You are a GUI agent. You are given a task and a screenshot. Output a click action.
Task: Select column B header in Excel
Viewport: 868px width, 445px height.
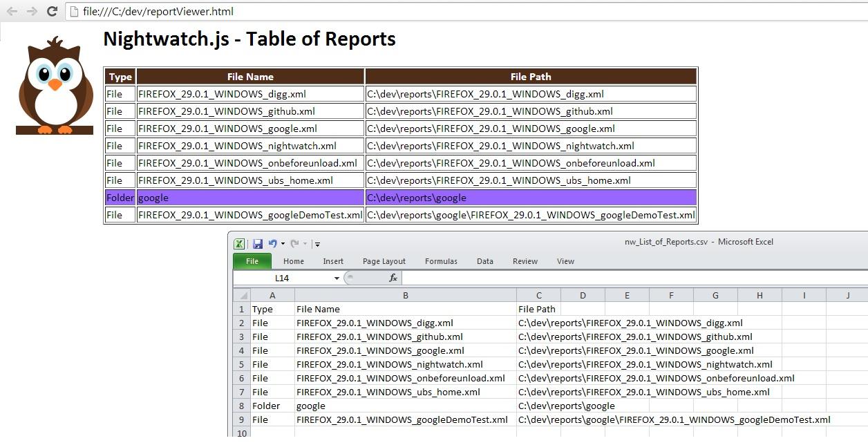pos(406,296)
